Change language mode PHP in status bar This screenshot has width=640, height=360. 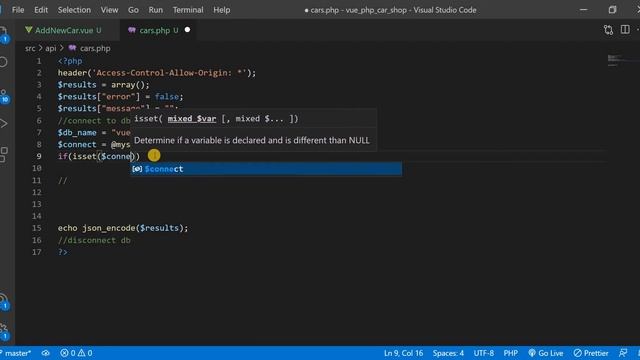[511, 353]
